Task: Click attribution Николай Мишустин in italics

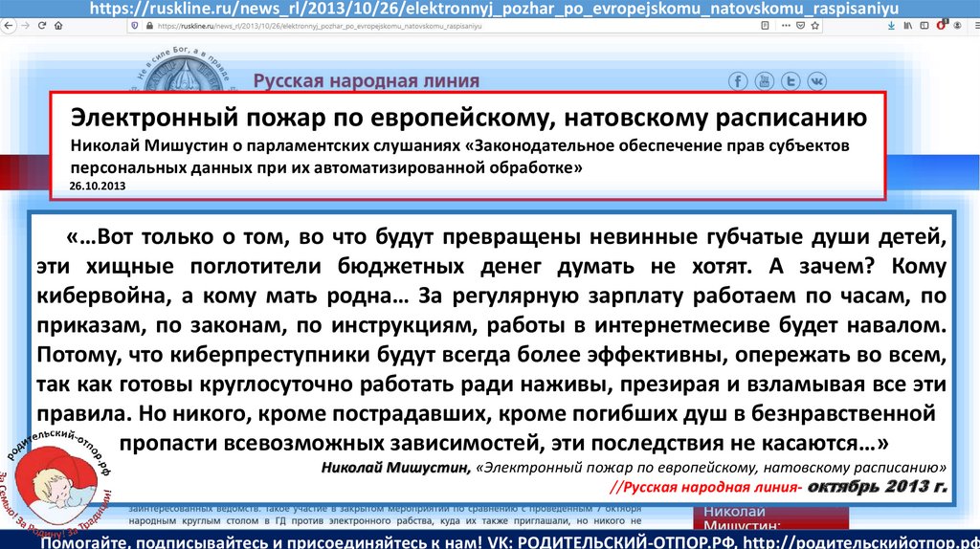Action: (x=395, y=467)
